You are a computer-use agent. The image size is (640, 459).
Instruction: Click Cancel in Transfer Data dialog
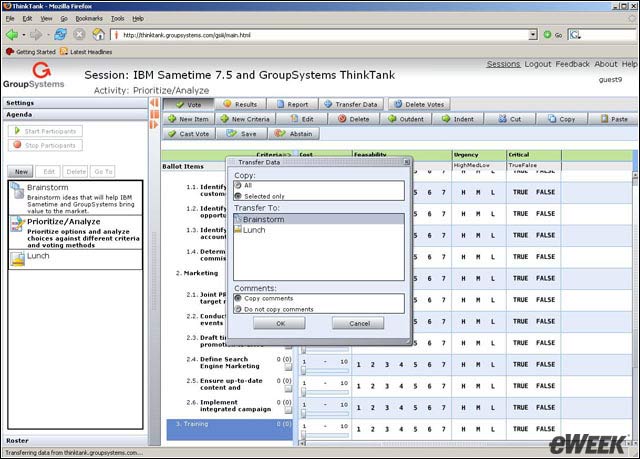(x=358, y=323)
